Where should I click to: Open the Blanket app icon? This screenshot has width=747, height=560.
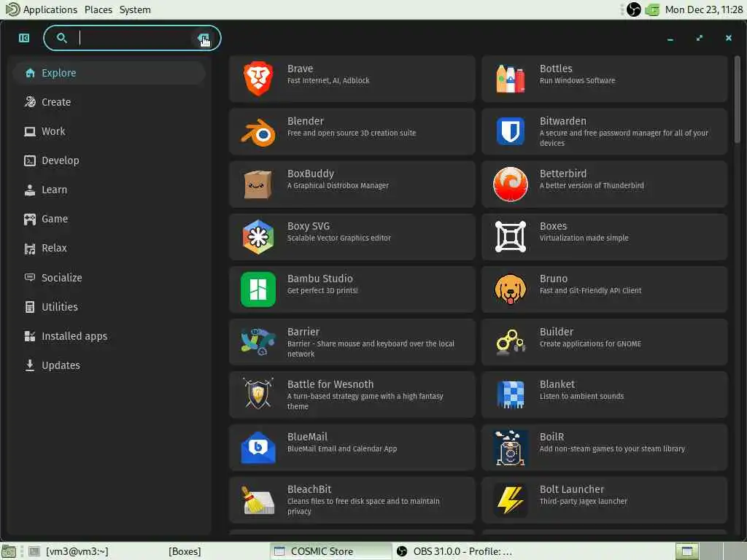510,394
